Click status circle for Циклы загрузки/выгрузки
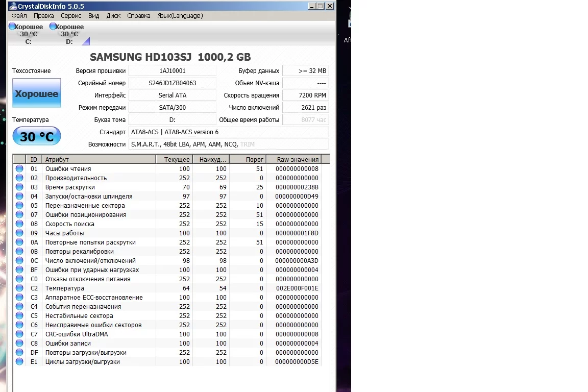Image resolution: width=588 pixels, height=392 pixels. coord(19,361)
